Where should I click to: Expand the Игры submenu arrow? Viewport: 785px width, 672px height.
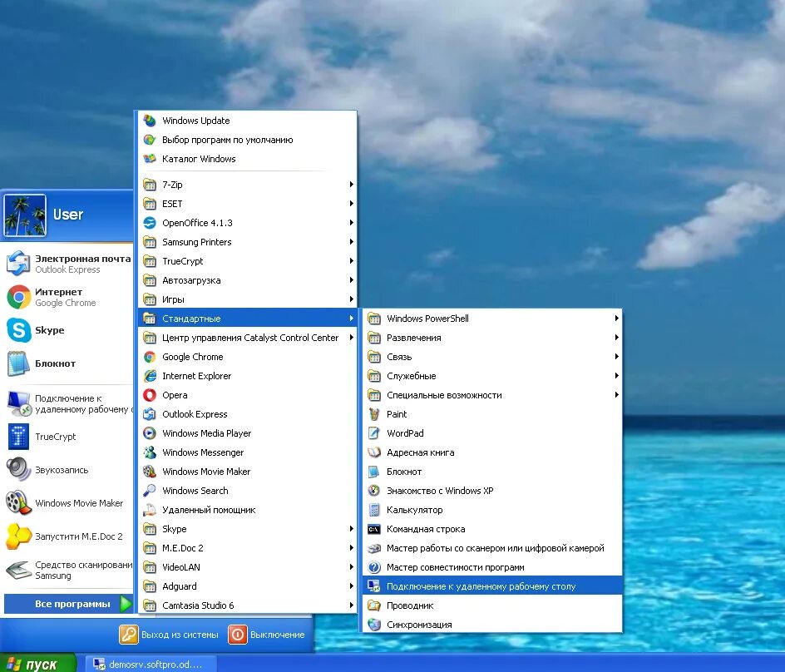point(352,299)
